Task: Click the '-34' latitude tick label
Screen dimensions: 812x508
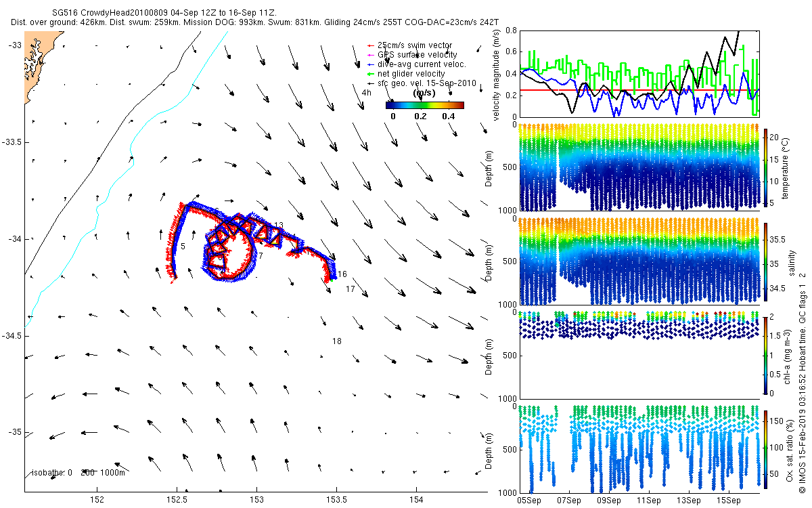Action: [x=15, y=239]
